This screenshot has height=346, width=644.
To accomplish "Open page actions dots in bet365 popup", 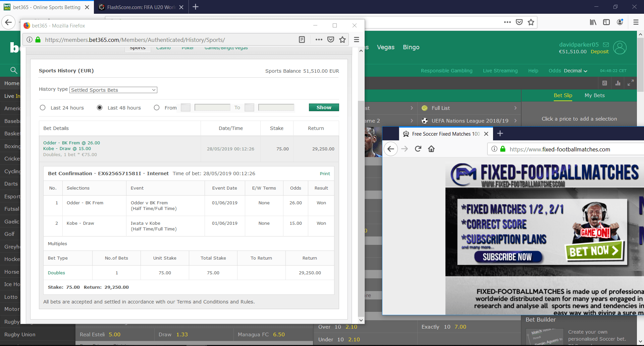I will pos(319,40).
